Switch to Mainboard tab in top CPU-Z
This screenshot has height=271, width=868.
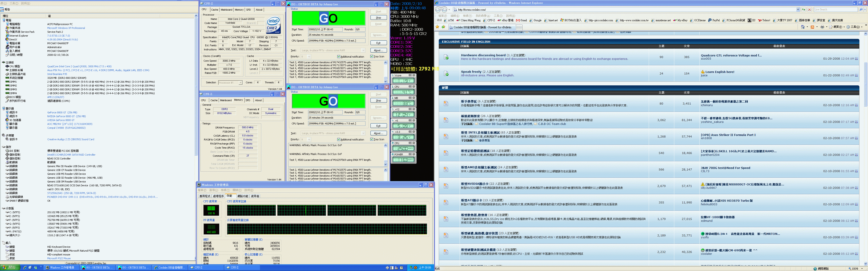[226, 10]
